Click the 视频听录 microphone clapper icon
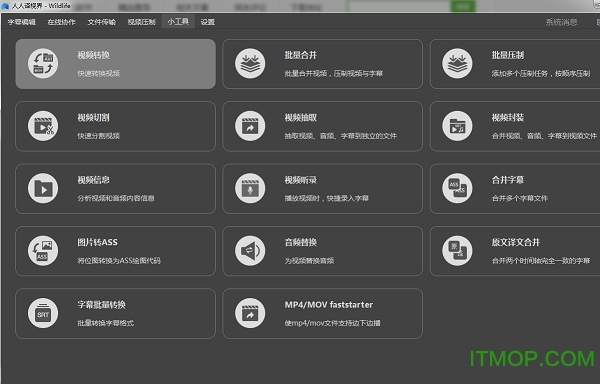The height and width of the screenshot is (384, 600). (250, 188)
